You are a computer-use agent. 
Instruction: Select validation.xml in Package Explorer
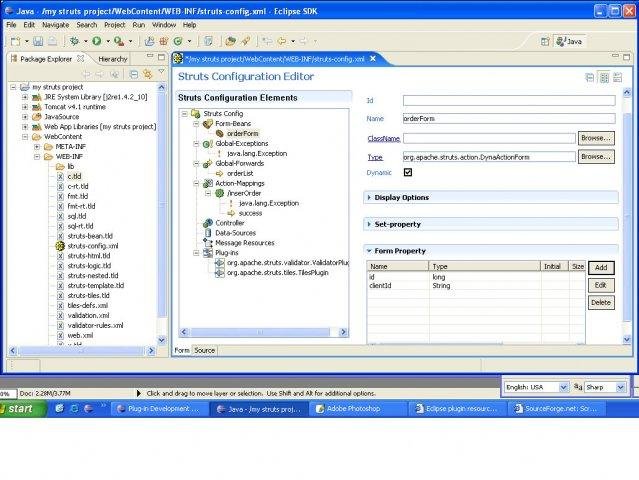pyautogui.click(x=88, y=315)
